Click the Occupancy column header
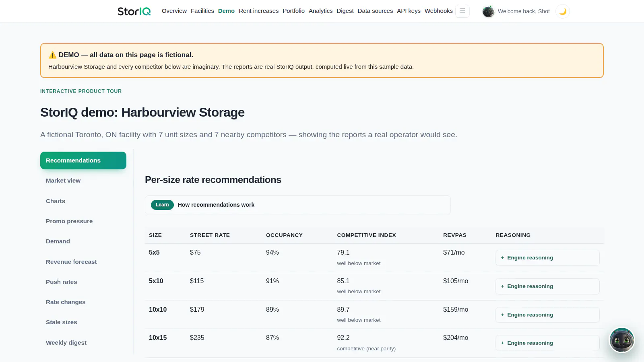 [284, 235]
